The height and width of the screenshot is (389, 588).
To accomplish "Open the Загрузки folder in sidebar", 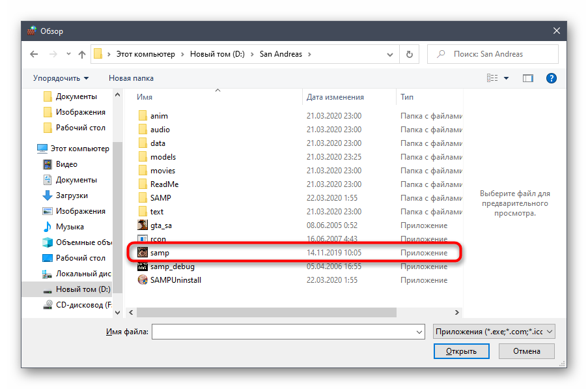I will [x=71, y=195].
